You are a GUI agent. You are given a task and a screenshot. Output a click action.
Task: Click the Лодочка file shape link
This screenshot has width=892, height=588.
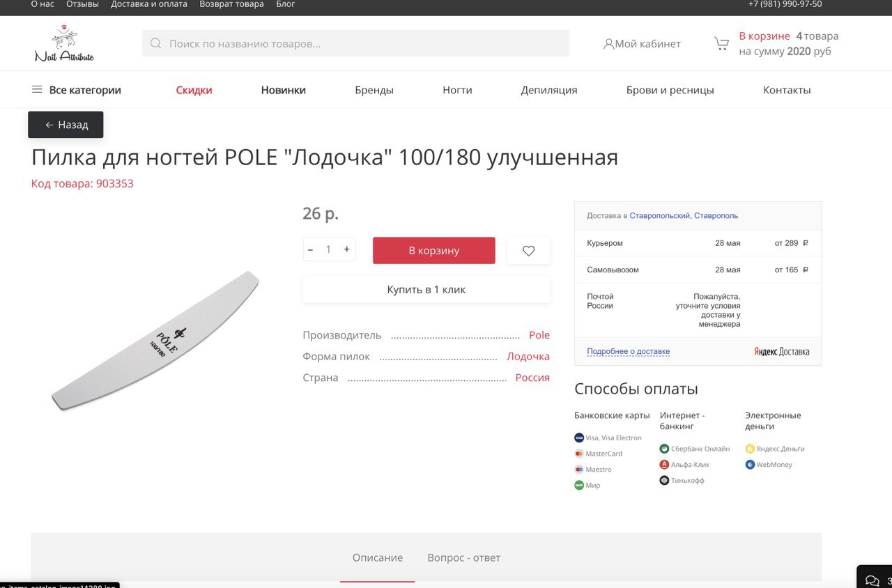pyautogui.click(x=528, y=357)
